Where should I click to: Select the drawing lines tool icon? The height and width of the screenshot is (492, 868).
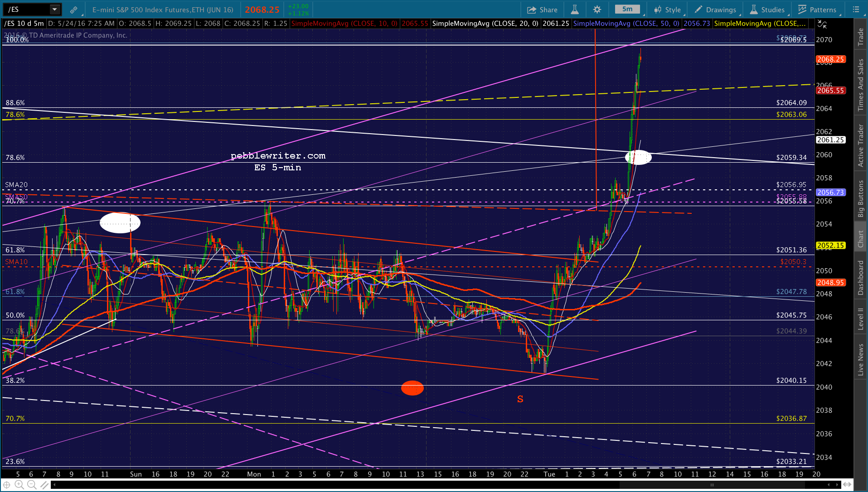[44, 485]
